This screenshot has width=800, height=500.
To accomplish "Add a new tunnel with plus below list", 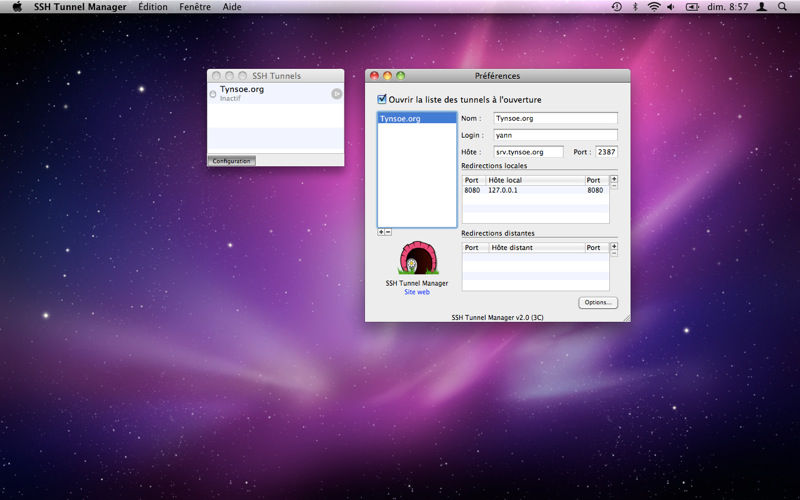I will pos(381,232).
